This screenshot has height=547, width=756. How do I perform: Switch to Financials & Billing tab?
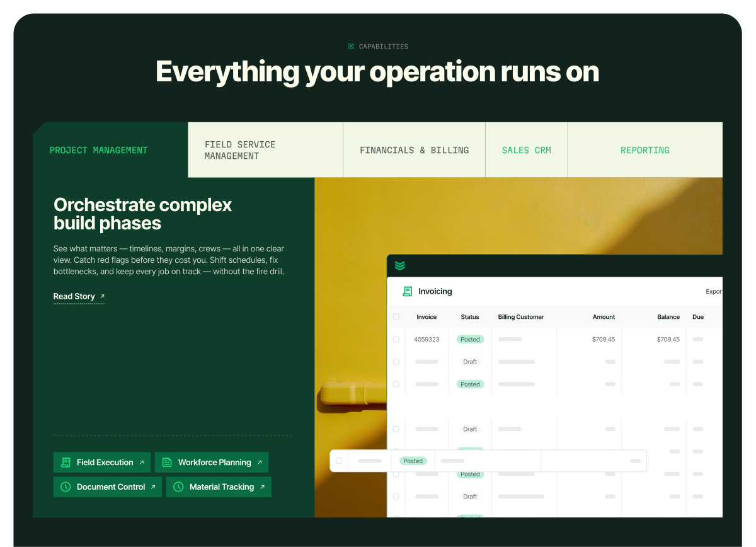pos(414,150)
